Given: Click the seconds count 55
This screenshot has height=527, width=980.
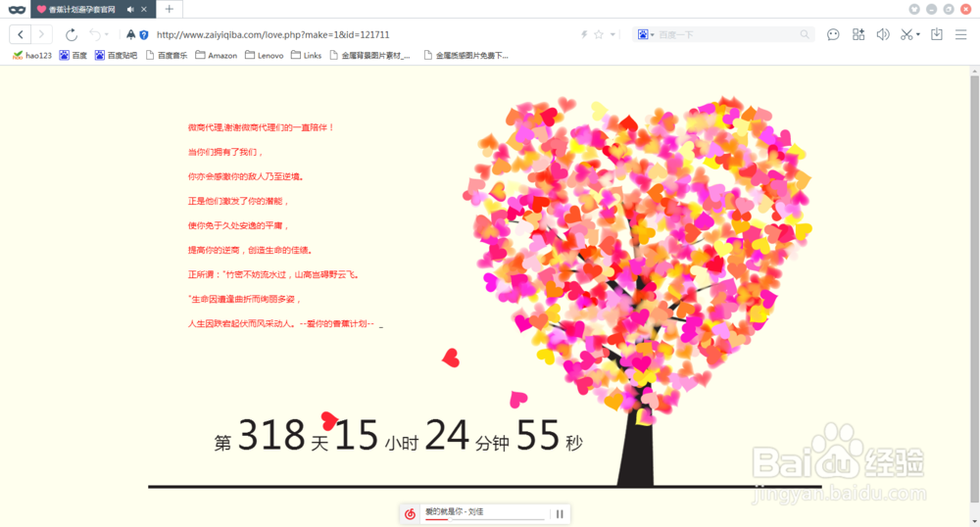Looking at the screenshot, I should point(537,435).
